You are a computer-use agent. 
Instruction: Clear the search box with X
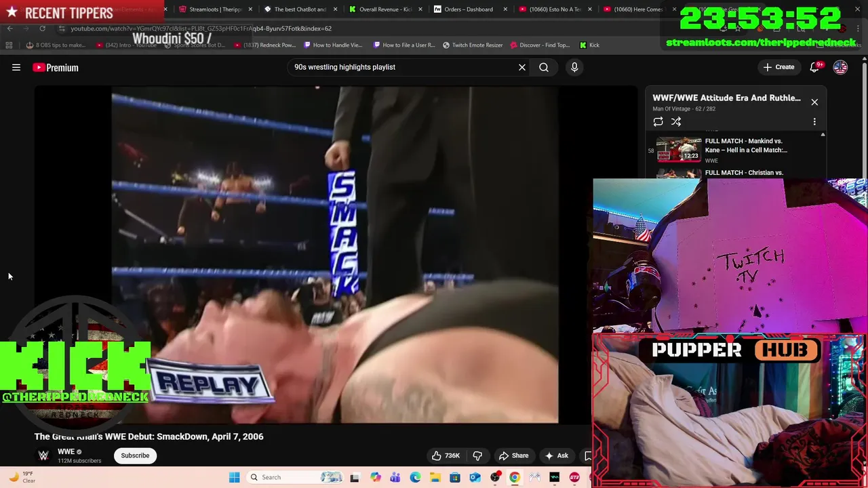(x=522, y=67)
